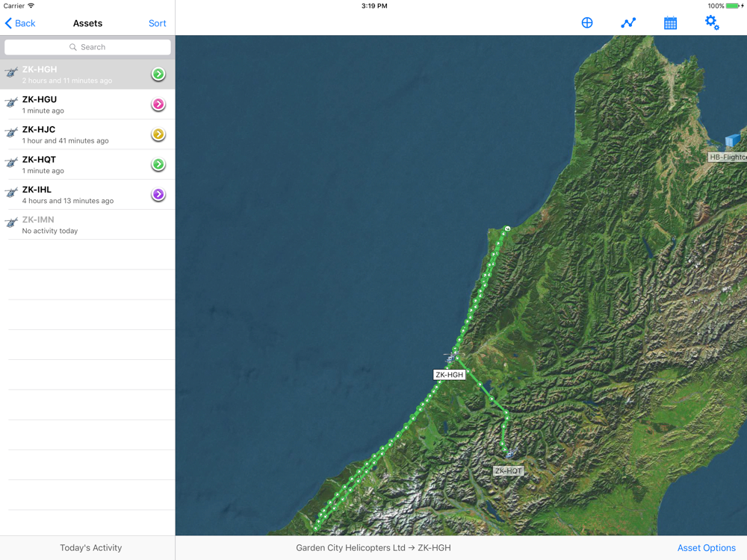
Task: Tap the green arrow for ZK-HQT
Action: click(x=158, y=164)
